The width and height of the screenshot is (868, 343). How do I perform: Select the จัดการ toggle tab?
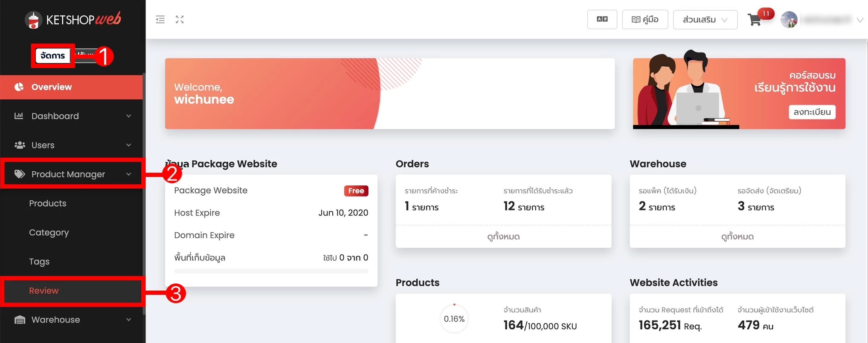click(53, 55)
